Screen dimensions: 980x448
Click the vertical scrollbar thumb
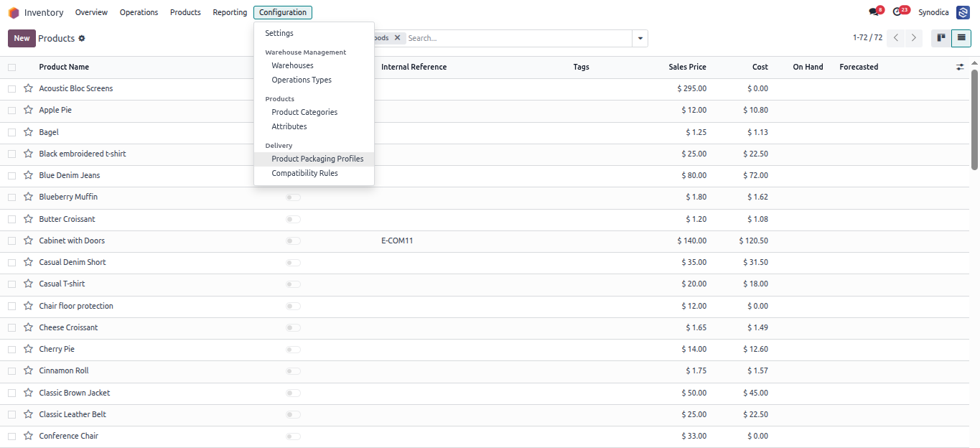[x=974, y=120]
